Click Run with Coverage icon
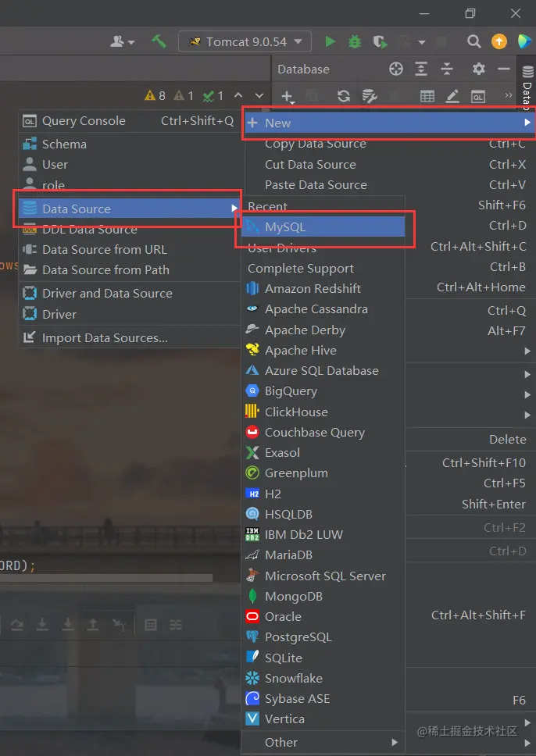This screenshot has height=756, width=536. [x=381, y=42]
